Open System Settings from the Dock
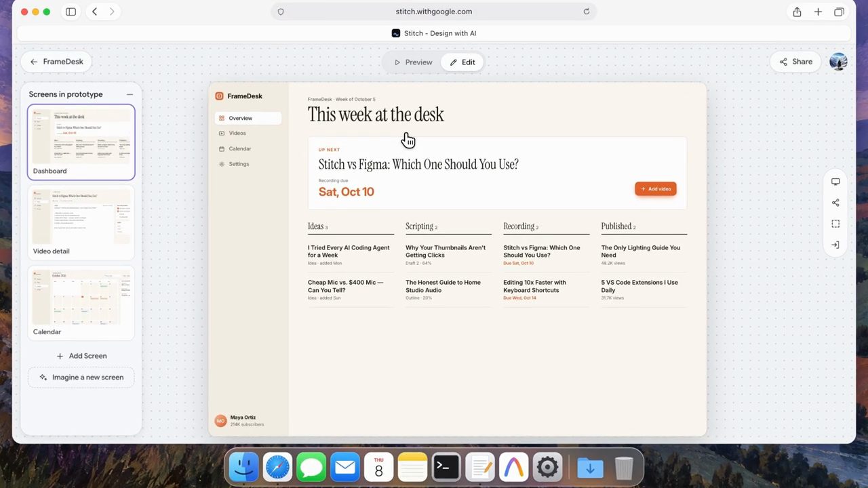Screen dimensions: 868x488 point(547,467)
